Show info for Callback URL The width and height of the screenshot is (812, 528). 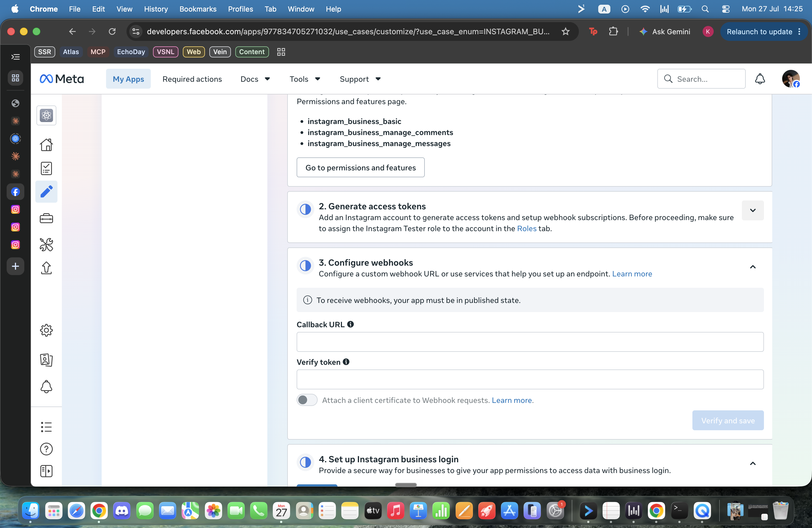click(x=350, y=324)
